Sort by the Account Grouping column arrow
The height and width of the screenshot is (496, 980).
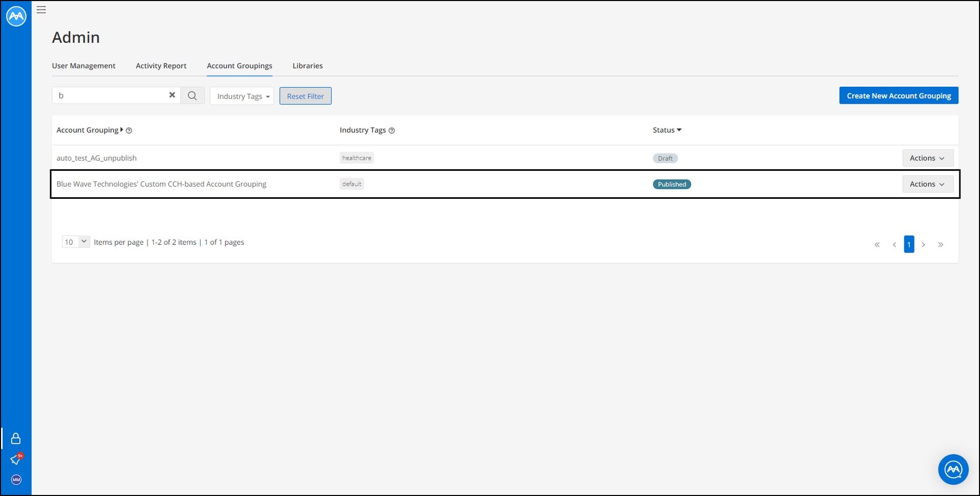coord(122,130)
